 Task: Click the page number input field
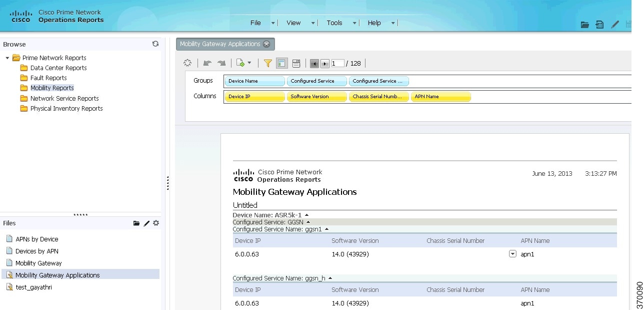(338, 64)
